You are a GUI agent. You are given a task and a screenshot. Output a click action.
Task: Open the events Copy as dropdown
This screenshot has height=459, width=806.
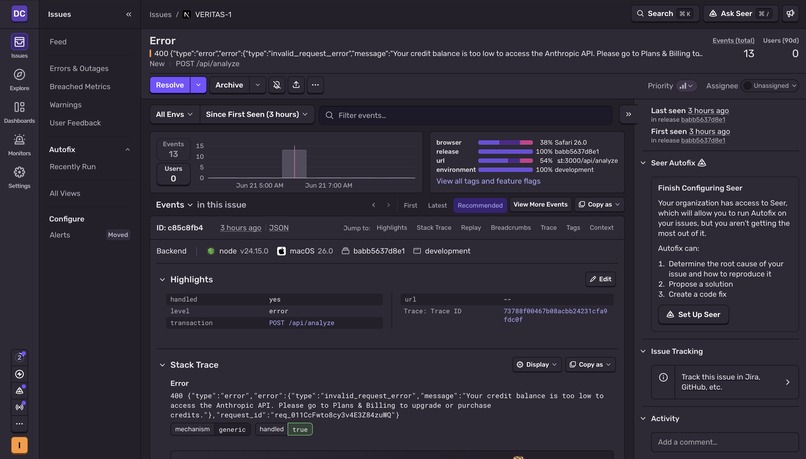point(599,205)
